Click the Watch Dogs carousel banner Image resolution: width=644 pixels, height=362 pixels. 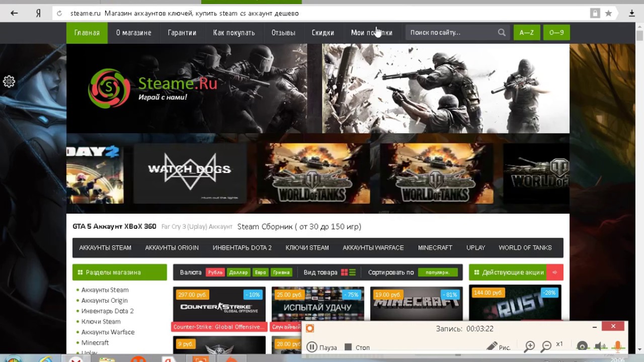point(190,173)
